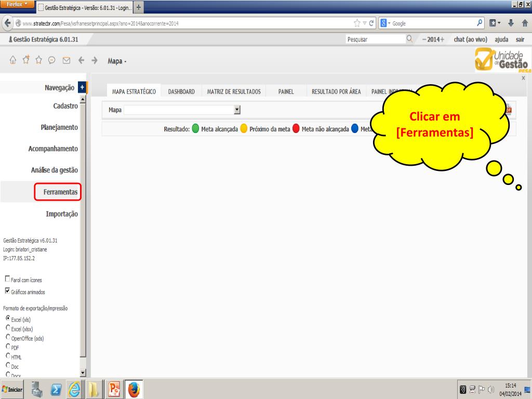
Task: Click the Pesquisar search field
Action: coord(375,39)
